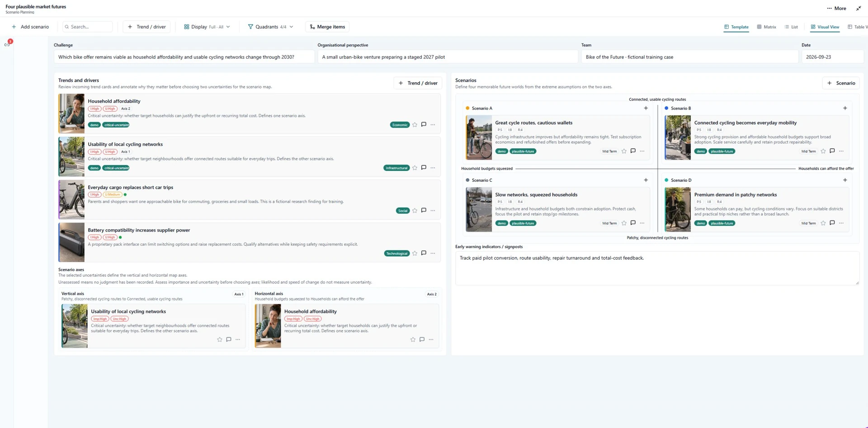This screenshot has height=428, width=868.
Task: Star the Everyday cargo replaces short car trips card
Action: [415, 211]
